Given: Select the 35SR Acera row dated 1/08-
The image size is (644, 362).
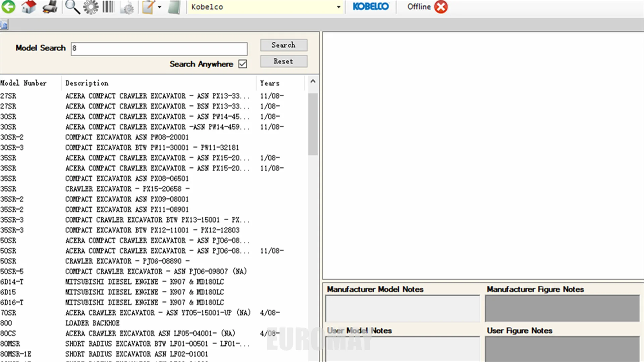Looking at the screenshot, I should (x=154, y=158).
